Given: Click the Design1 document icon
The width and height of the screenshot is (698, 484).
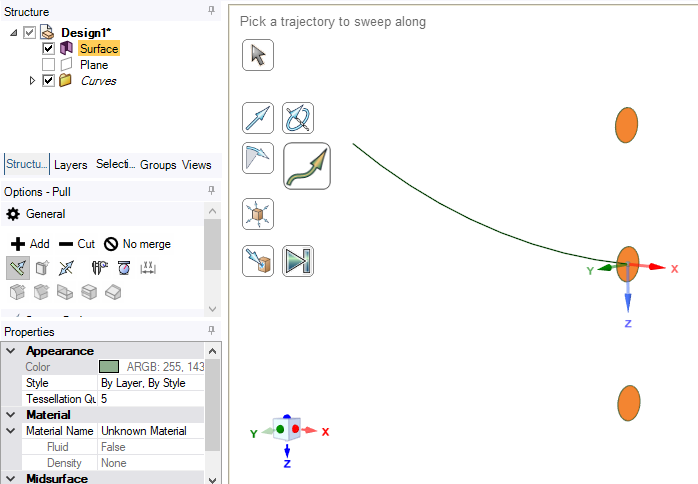Looking at the screenshot, I should [47, 32].
